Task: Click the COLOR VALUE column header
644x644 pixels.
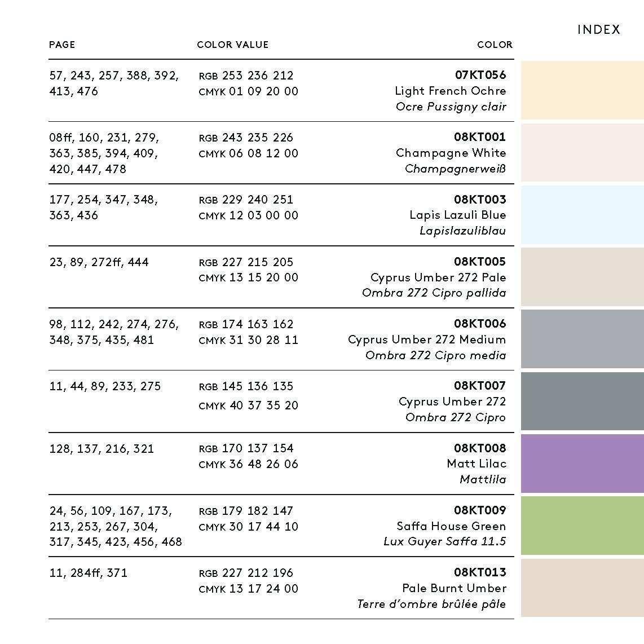Action: click(232, 45)
